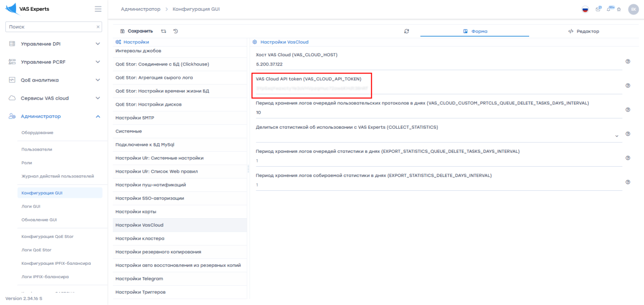Click help icon for VAS Cloud host
Viewport: 644px width, 305px height.
pyautogui.click(x=628, y=62)
